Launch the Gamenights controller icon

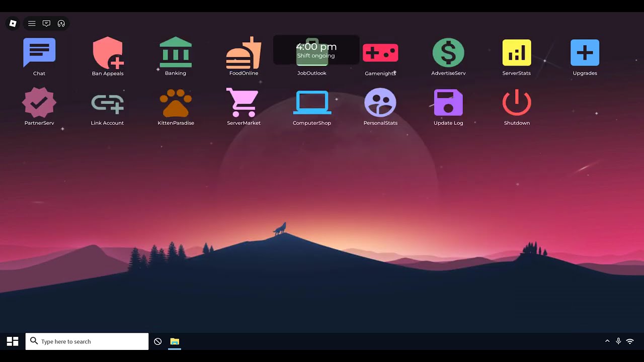tap(380, 53)
